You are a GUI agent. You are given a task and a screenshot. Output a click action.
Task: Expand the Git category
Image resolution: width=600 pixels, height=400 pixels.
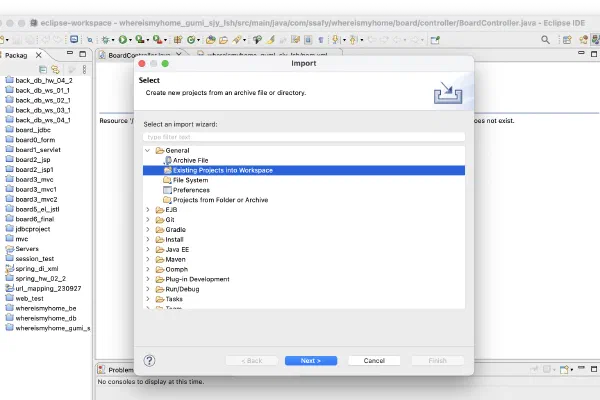(x=148, y=219)
